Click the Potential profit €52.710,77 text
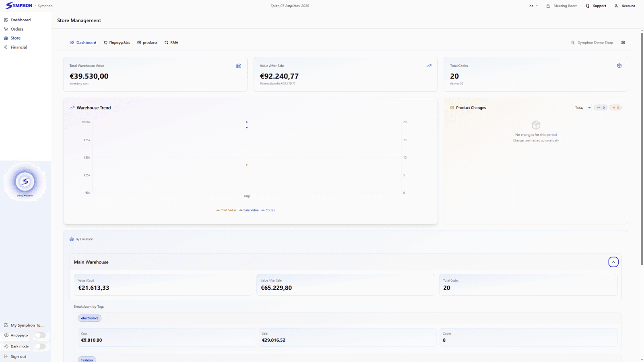 click(278, 84)
